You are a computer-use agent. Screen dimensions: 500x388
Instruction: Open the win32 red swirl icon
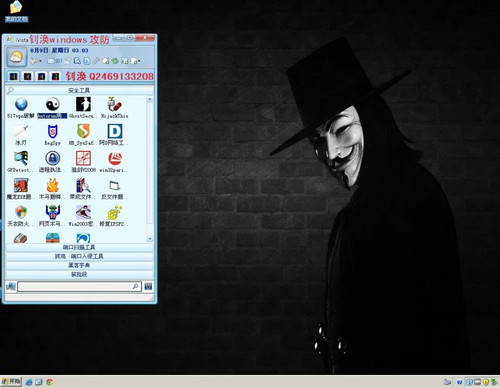[x=115, y=158]
